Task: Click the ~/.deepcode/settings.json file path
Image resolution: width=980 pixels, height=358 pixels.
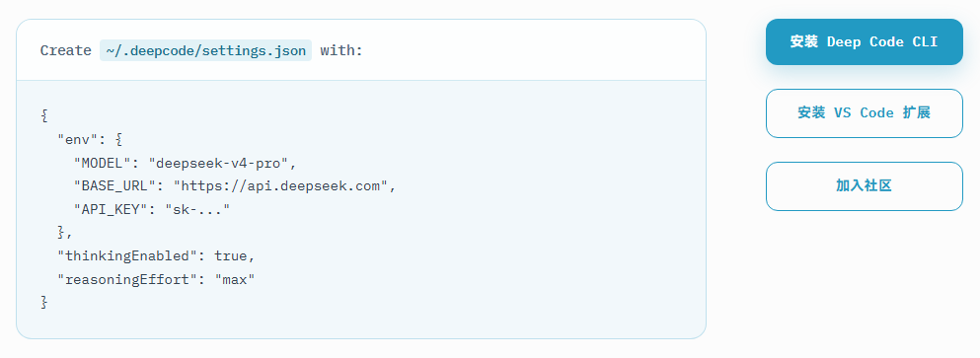Action: tap(205, 50)
